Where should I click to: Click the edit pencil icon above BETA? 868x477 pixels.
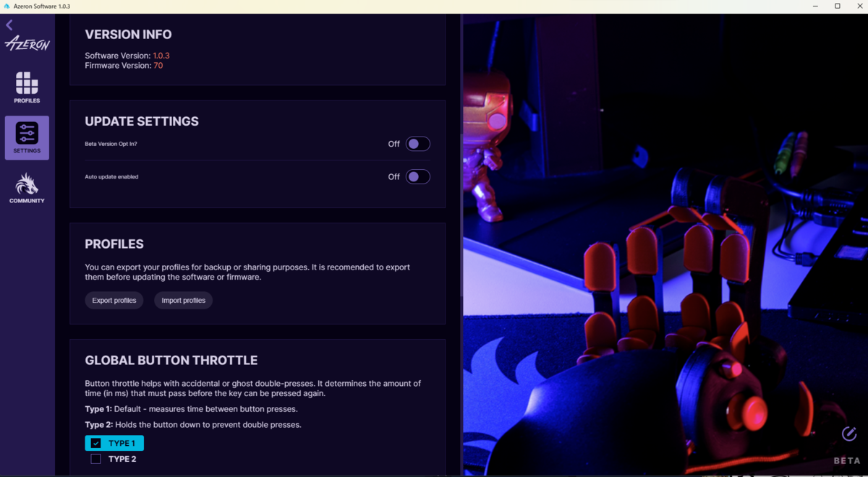point(849,434)
